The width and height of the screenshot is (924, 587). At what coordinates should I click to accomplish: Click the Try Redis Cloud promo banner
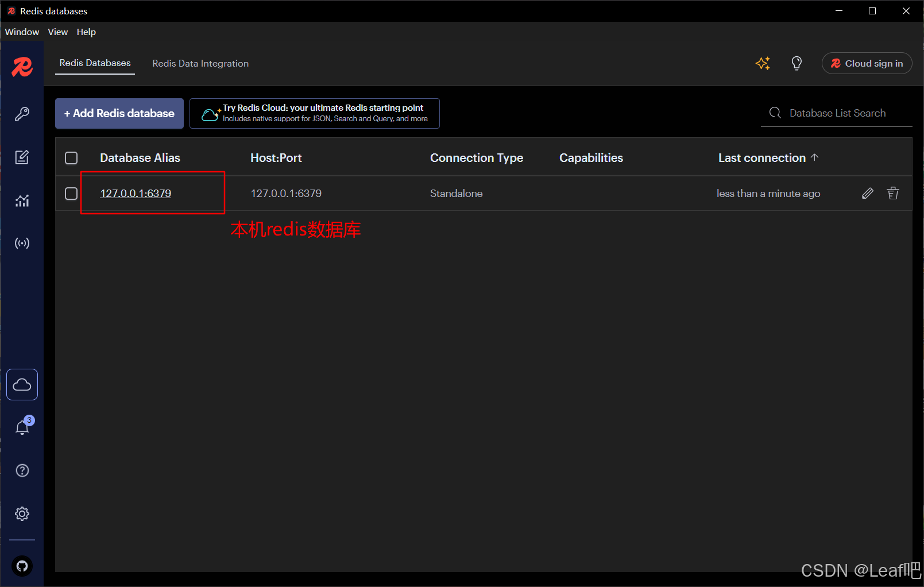[315, 113]
